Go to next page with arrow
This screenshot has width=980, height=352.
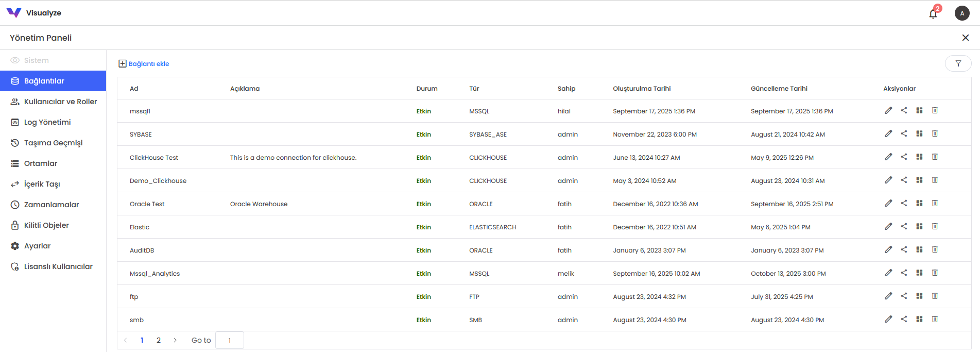[x=175, y=340]
